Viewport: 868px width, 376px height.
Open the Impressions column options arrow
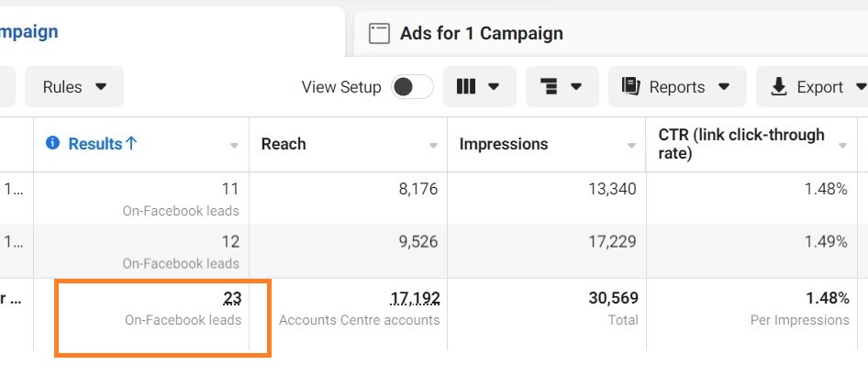(631, 146)
